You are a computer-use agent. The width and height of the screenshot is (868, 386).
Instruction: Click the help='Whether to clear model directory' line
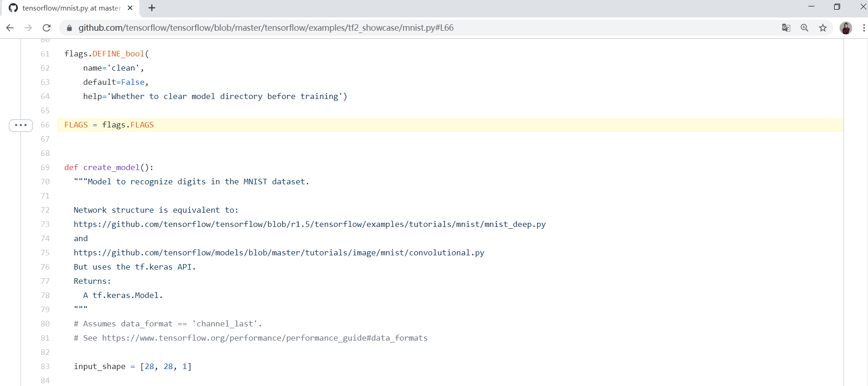click(x=215, y=97)
